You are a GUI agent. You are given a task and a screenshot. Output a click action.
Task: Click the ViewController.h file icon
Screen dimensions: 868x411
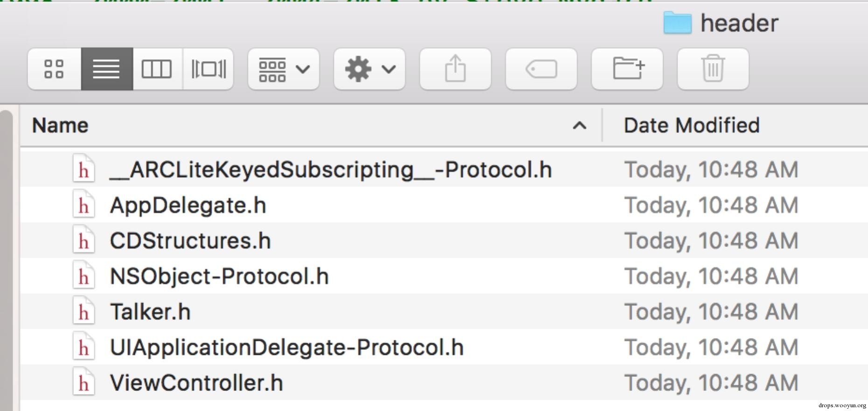(84, 383)
